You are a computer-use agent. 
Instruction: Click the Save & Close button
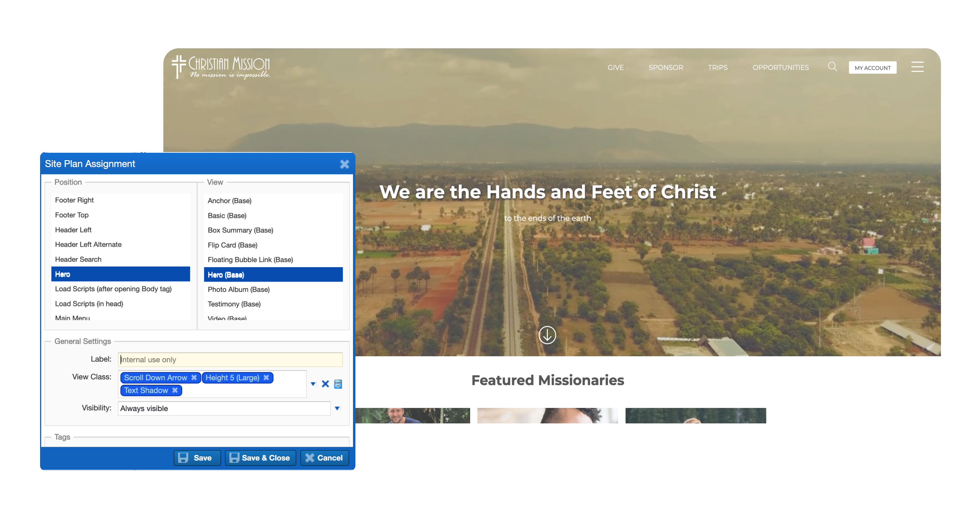[x=261, y=458]
